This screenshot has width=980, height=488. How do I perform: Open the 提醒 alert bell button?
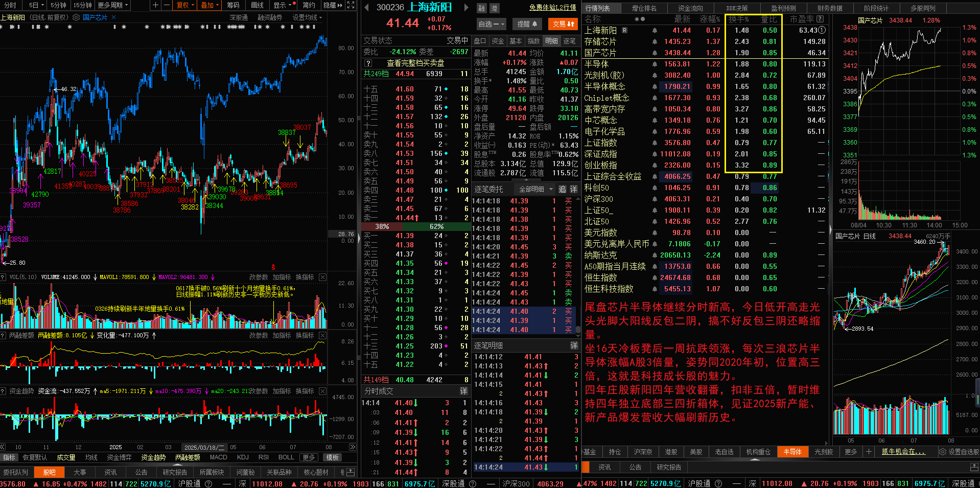[x=527, y=24]
